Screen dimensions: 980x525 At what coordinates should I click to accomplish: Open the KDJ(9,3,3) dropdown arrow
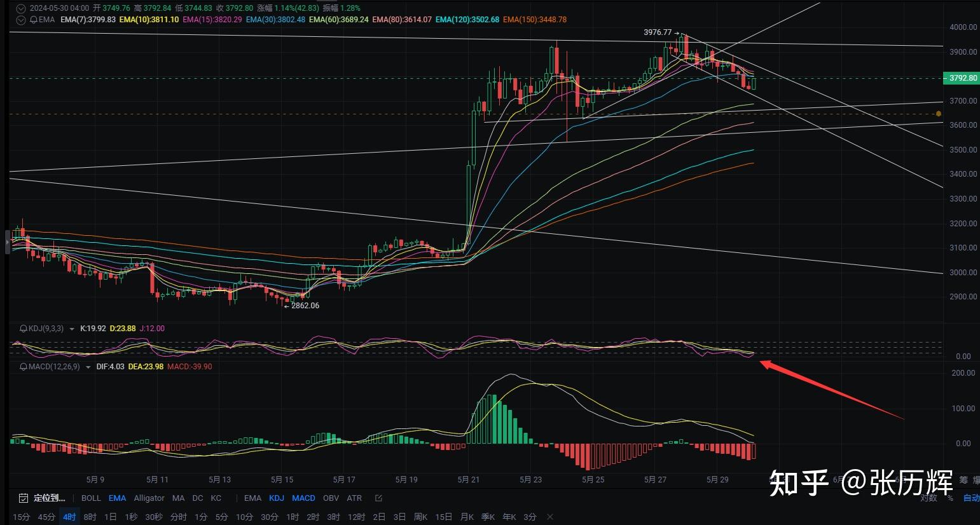coord(72,329)
